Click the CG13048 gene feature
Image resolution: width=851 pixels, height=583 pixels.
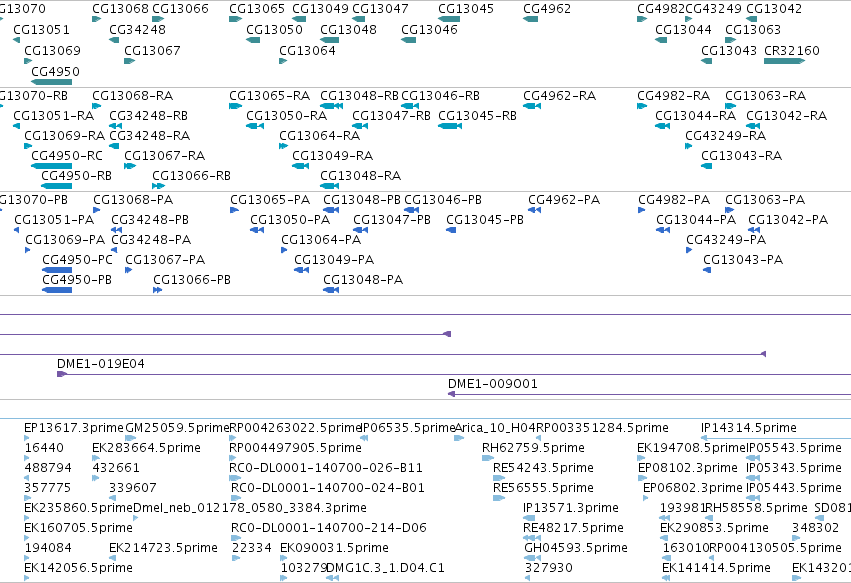tap(329, 40)
